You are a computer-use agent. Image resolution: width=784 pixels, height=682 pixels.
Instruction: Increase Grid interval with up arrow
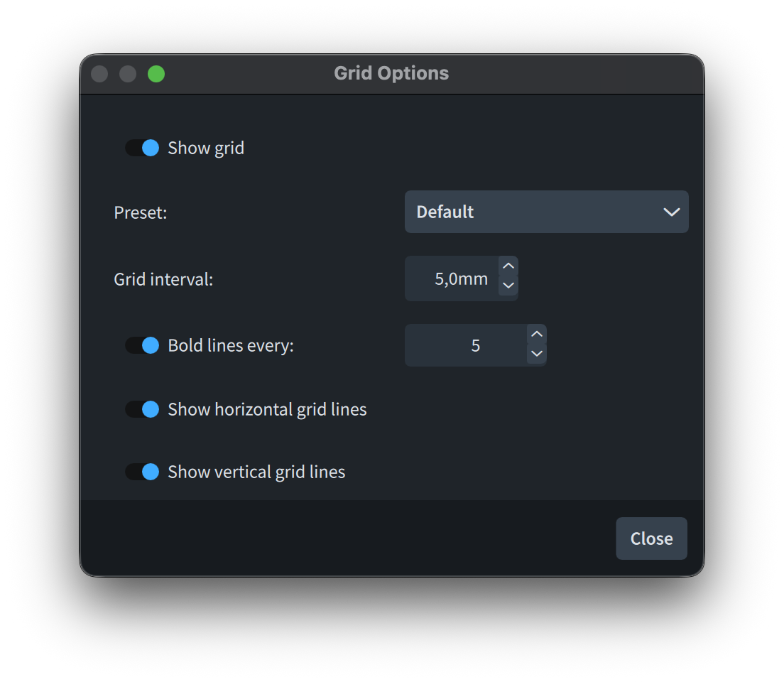(508, 267)
